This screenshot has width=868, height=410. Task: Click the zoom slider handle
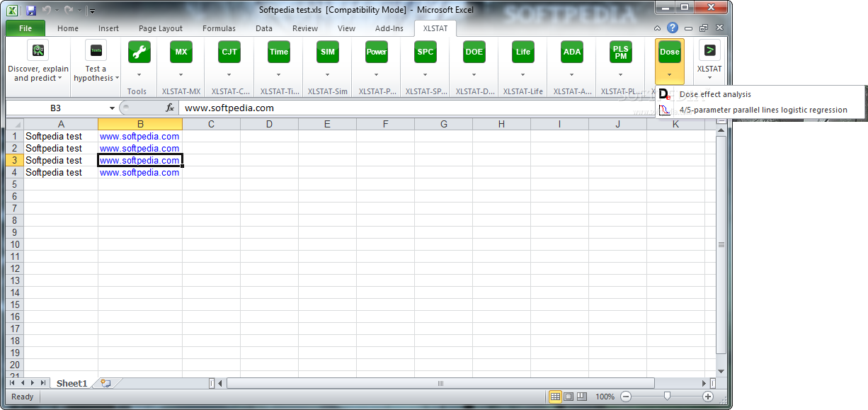[667, 397]
